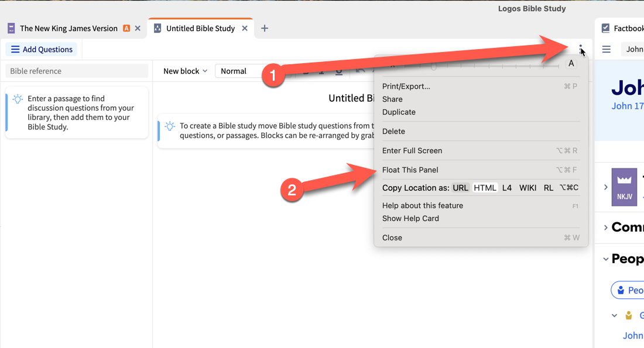
Task: Close The New King James Version tab
Action: click(138, 28)
